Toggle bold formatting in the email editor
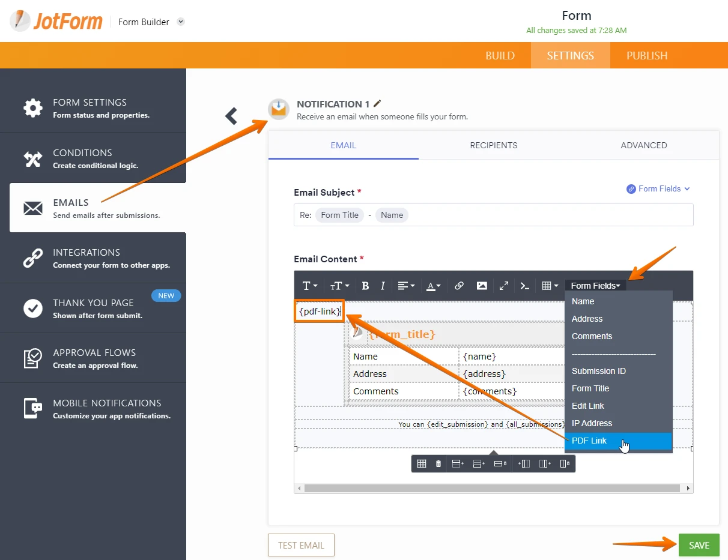The width and height of the screenshot is (728, 560). pyautogui.click(x=365, y=286)
